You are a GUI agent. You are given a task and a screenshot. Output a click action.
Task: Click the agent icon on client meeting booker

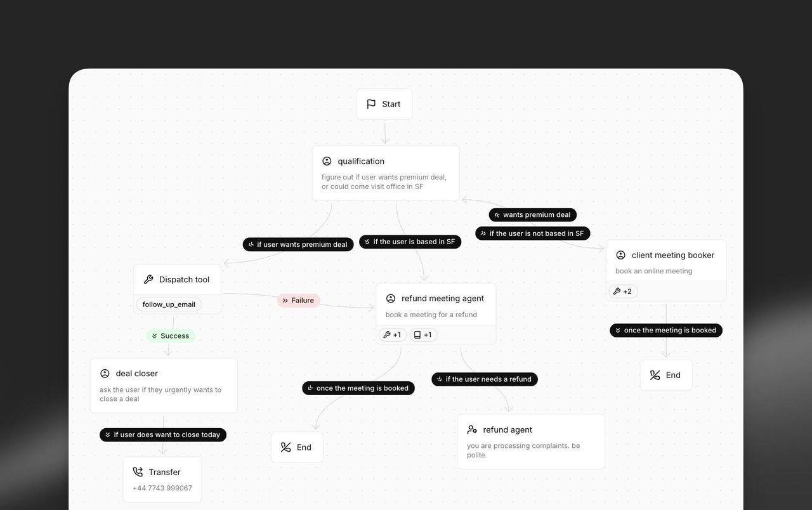620,254
